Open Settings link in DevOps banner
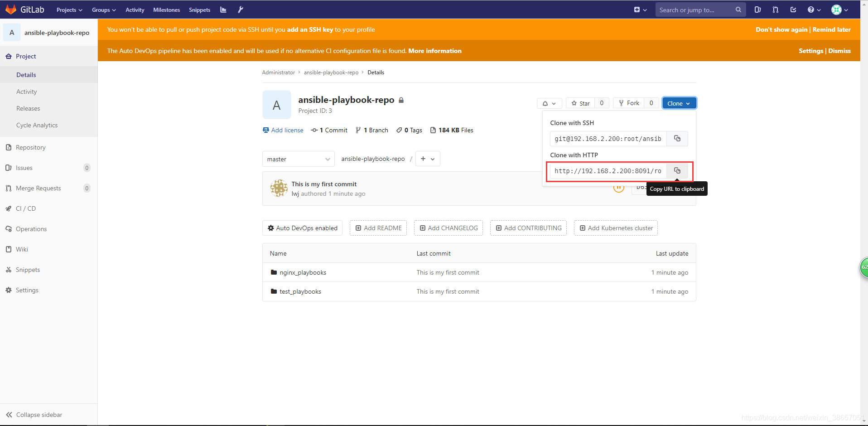This screenshot has height=426, width=868. tap(811, 51)
